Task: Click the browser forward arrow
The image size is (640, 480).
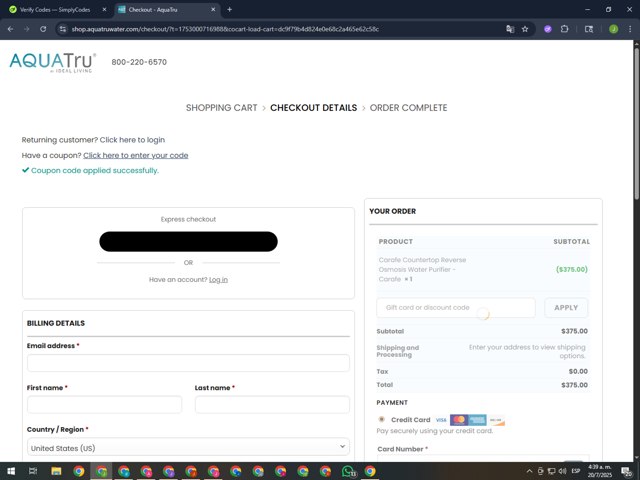Action: coord(27,29)
